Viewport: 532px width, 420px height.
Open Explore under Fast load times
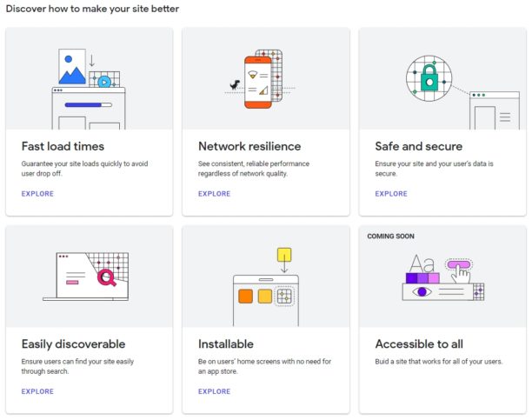(x=37, y=194)
